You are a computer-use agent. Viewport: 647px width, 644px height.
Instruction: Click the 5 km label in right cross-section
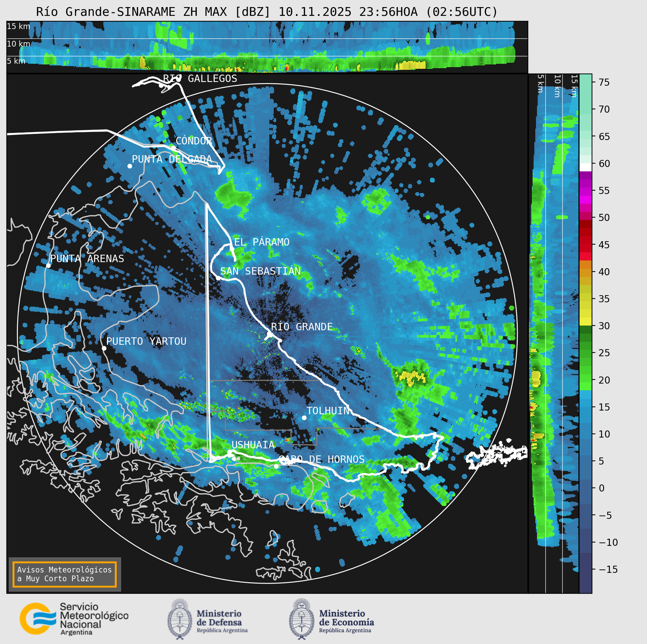point(540,84)
